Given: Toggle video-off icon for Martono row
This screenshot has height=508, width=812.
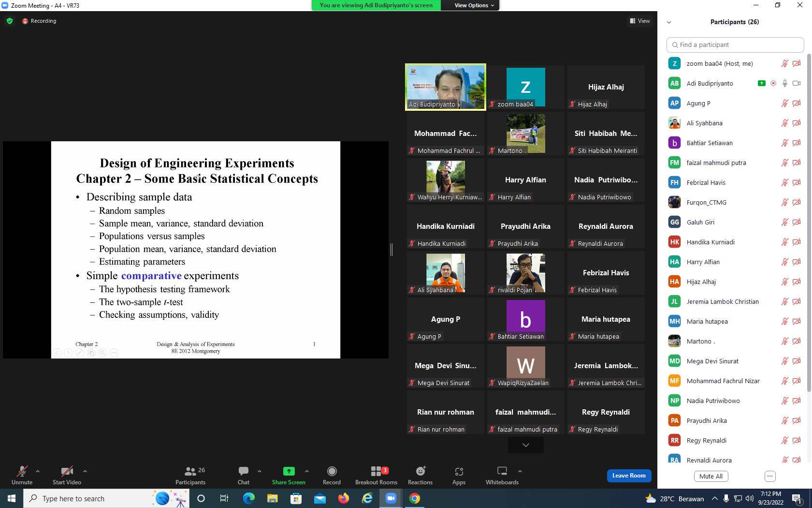Looking at the screenshot, I should coord(797,341).
